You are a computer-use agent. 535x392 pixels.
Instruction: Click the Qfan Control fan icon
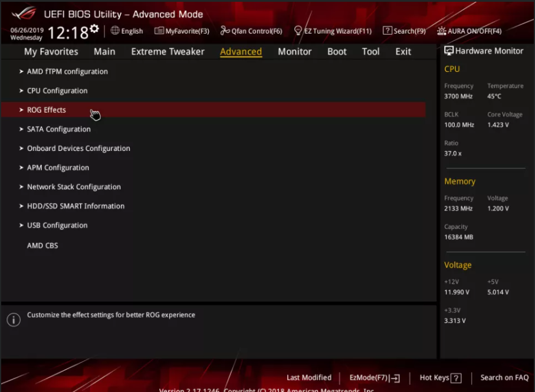225,31
